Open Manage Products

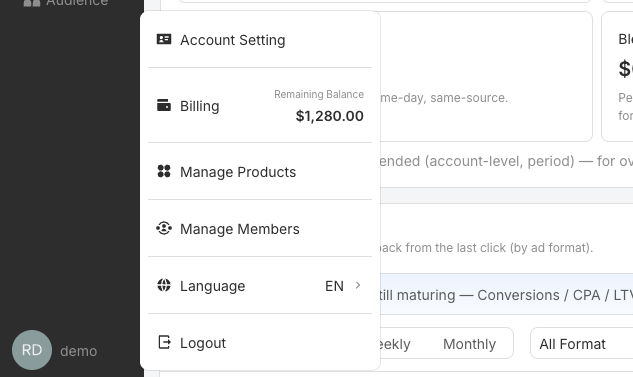[260, 172]
